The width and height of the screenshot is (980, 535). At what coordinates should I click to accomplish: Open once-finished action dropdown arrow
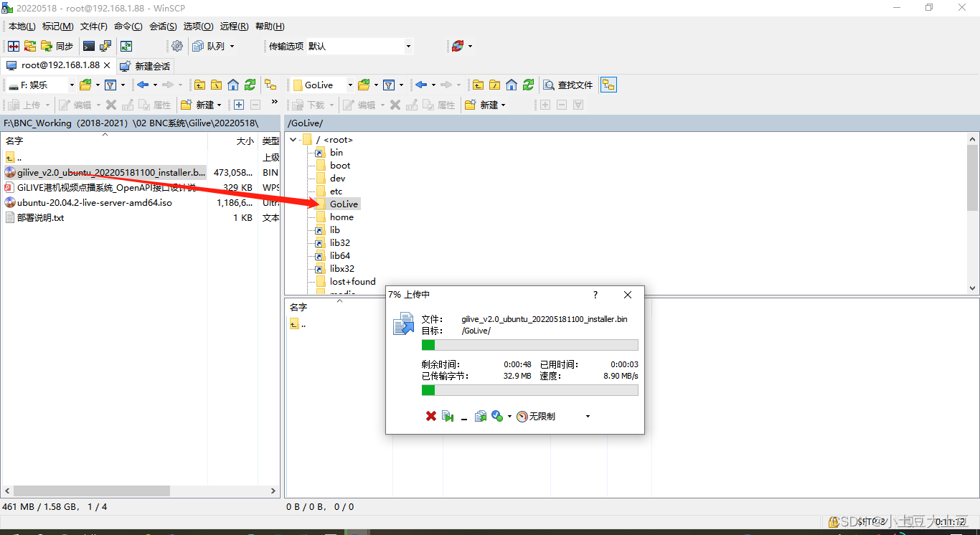click(509, 417)
